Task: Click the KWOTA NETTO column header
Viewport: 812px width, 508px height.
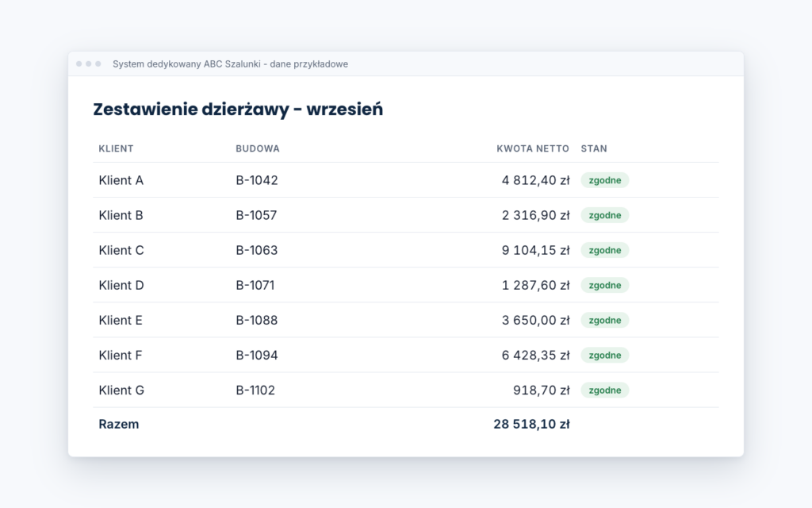Action: (533, 148)
